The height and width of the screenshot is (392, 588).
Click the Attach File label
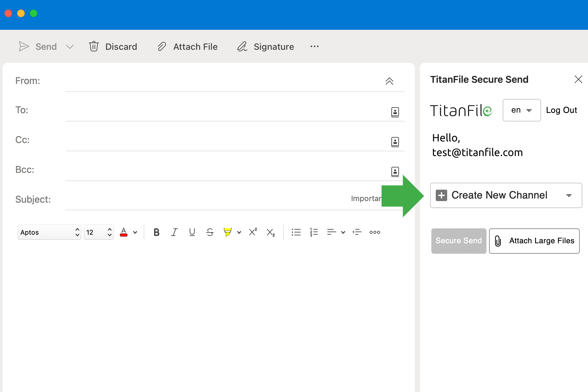coord(195,47)
